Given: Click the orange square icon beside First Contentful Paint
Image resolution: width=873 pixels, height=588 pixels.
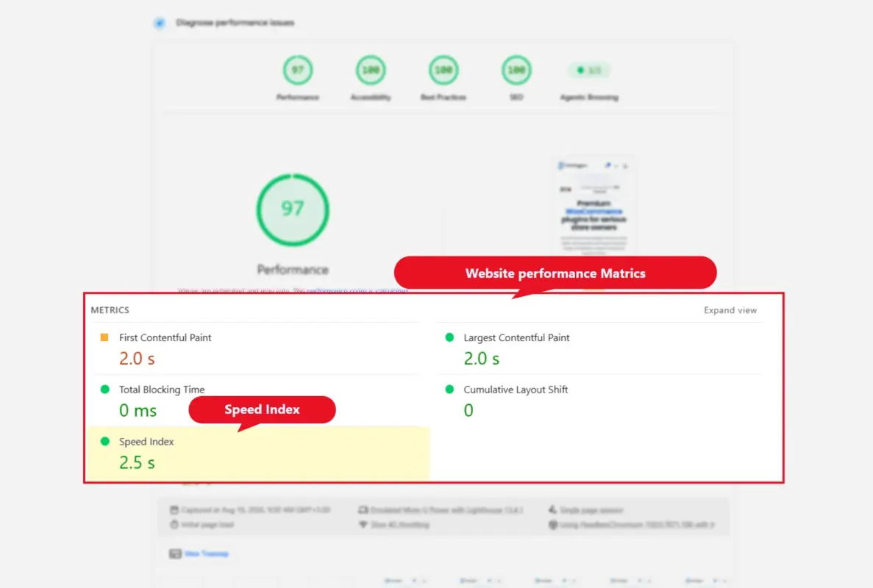Looking at the screenshot, I should 104,337.
